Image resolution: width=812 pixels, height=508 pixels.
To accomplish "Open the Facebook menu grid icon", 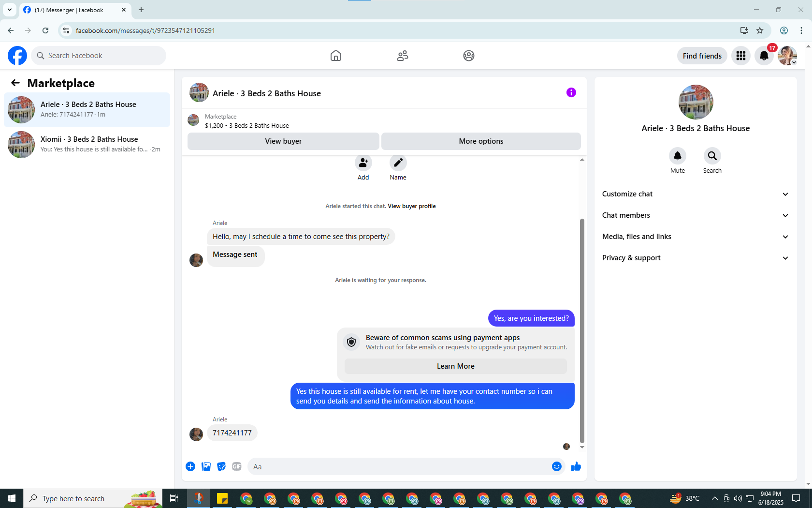I will (x=741, y=56).
